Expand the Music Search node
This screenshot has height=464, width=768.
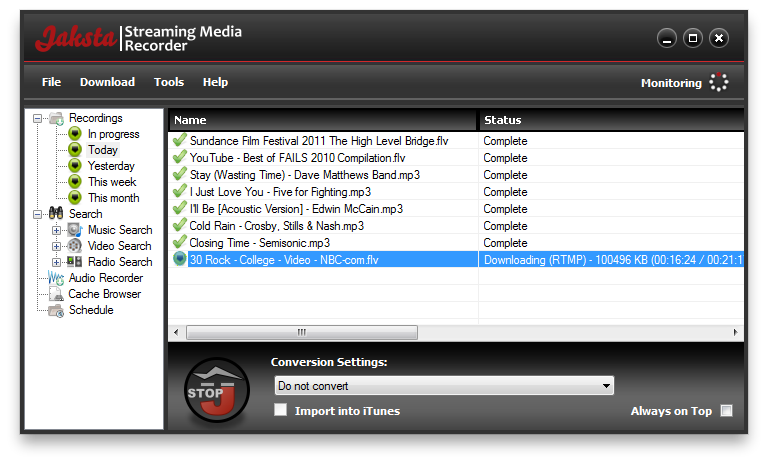[x=56, y=230]
